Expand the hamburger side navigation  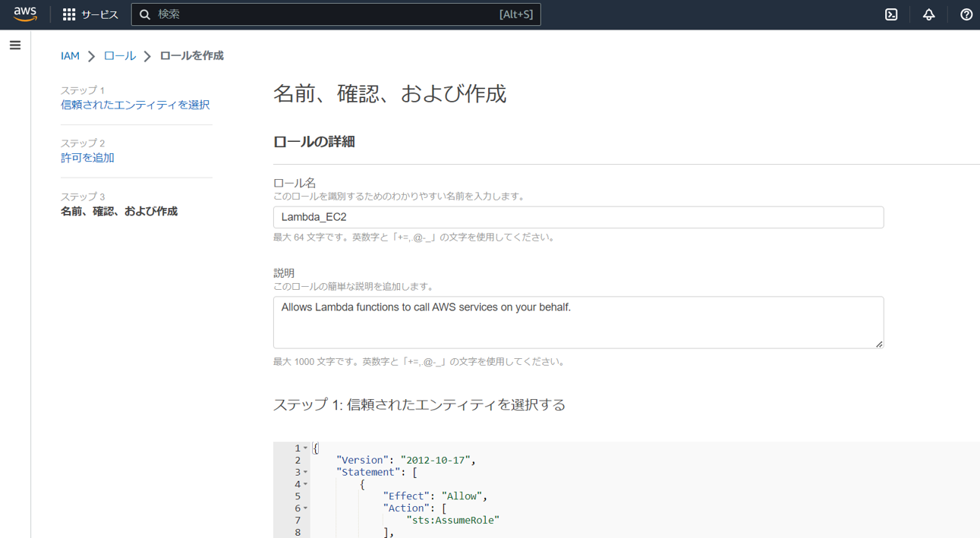(15, 46)
